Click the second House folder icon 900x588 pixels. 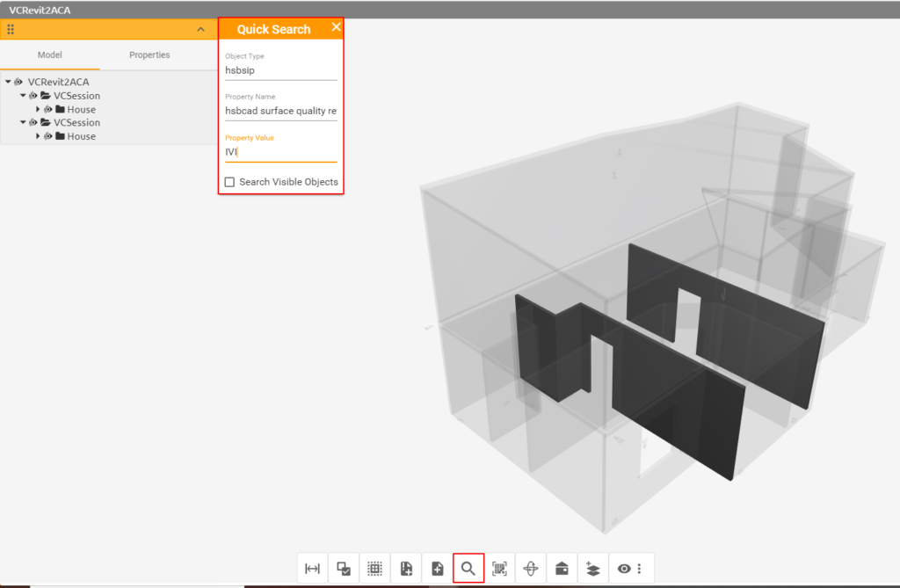(x=61, y=136)
